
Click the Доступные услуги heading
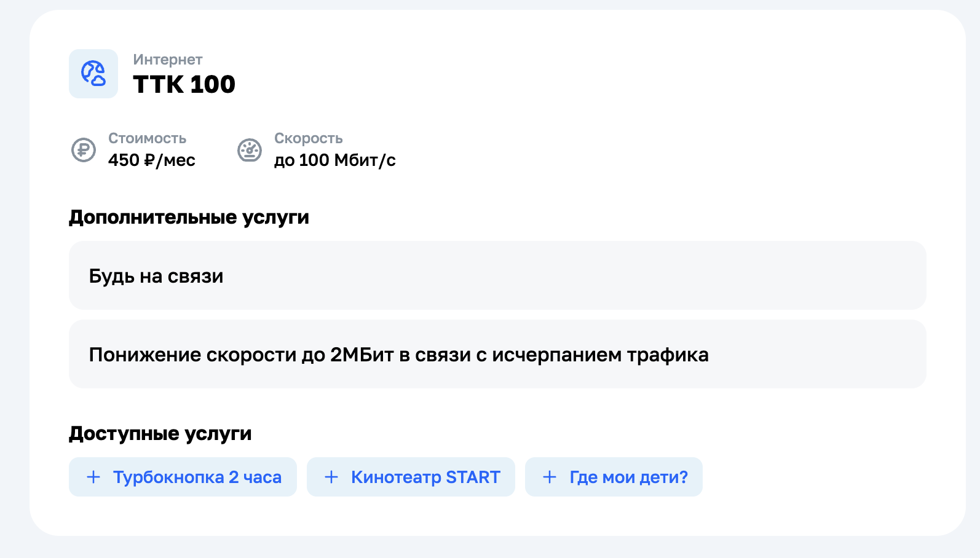[x=160, y=433]
